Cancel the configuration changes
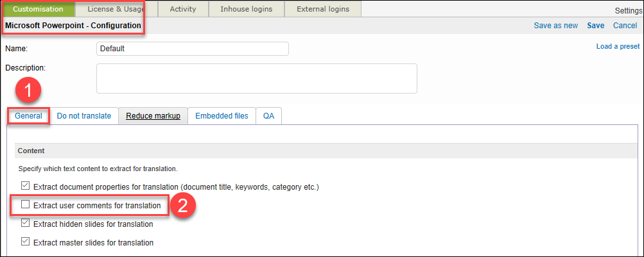The height and width of the screenshot is (257, 644). click(x=625, y=26)
